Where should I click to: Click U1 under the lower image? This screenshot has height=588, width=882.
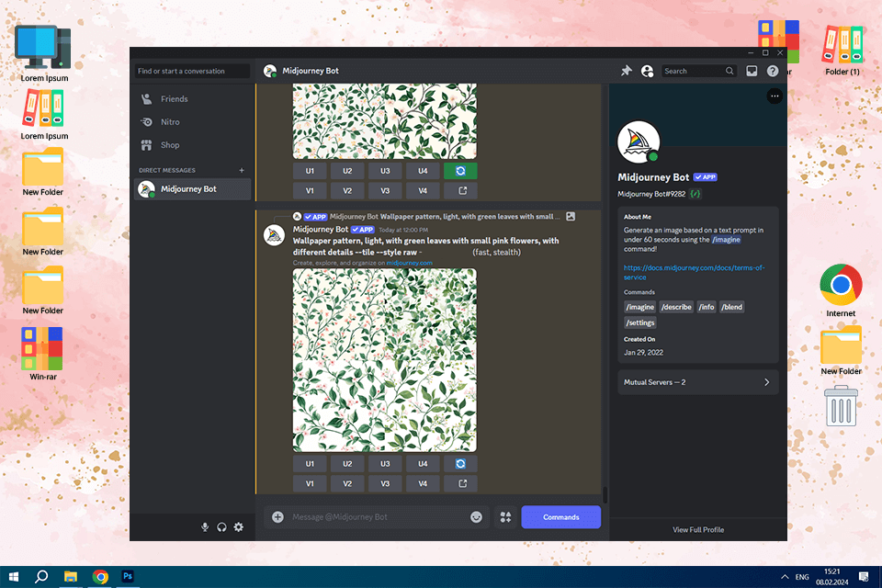(310, 464)
